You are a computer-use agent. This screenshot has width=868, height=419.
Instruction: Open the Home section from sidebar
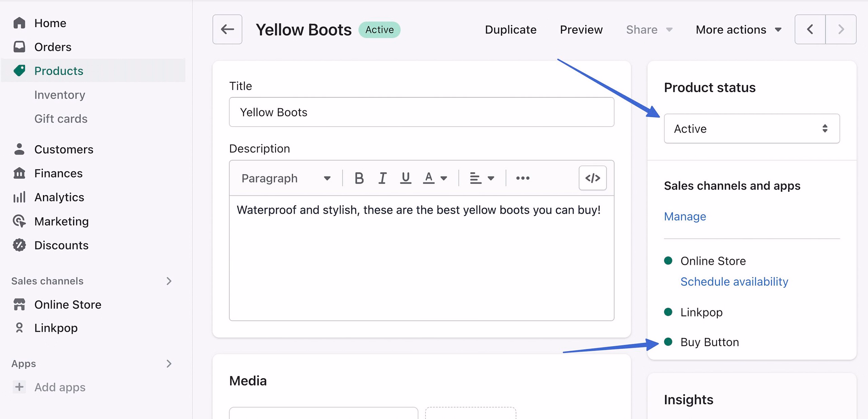[50, 23]
